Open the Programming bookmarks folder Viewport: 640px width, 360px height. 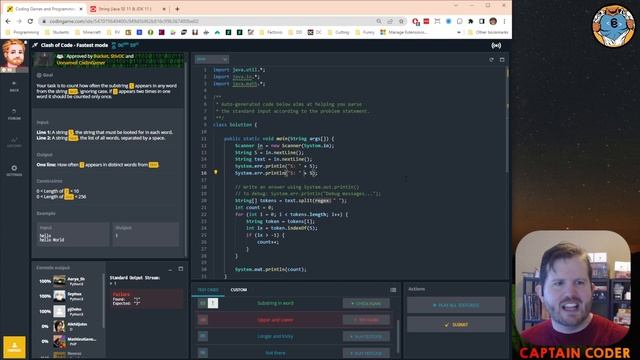pos(23,32)
